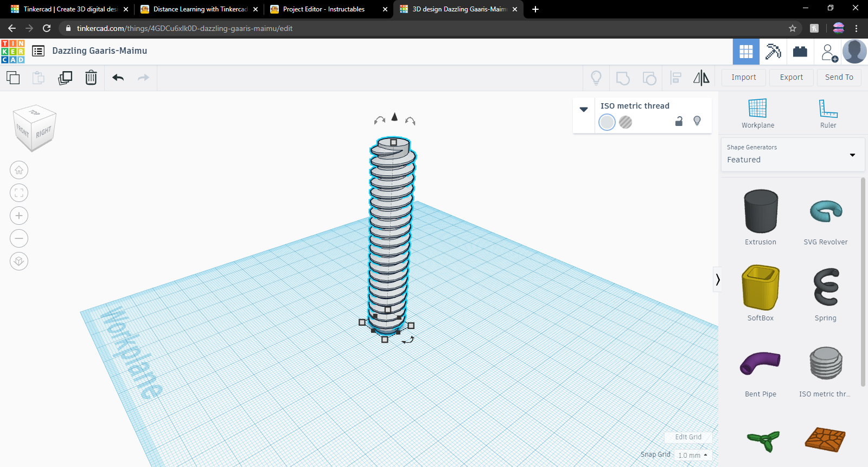Switch to orthographic view cube icon
Viewport: 868px width, 467px height.
click(19, 261)
